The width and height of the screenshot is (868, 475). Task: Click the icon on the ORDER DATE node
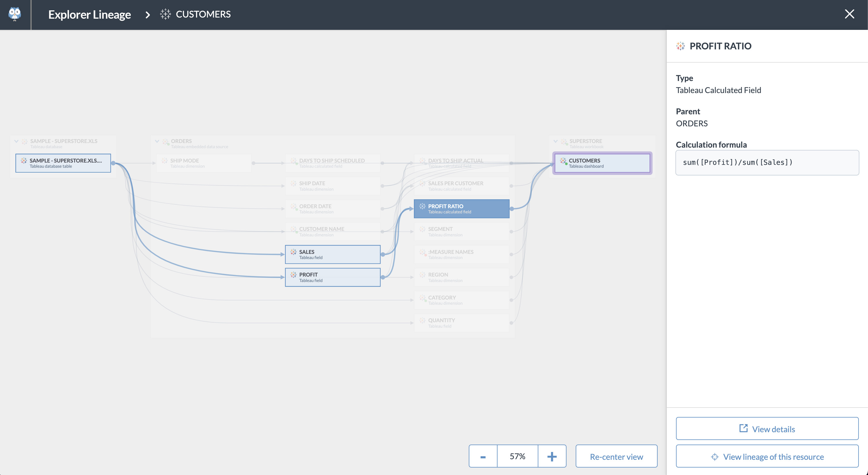click(293, 206)
